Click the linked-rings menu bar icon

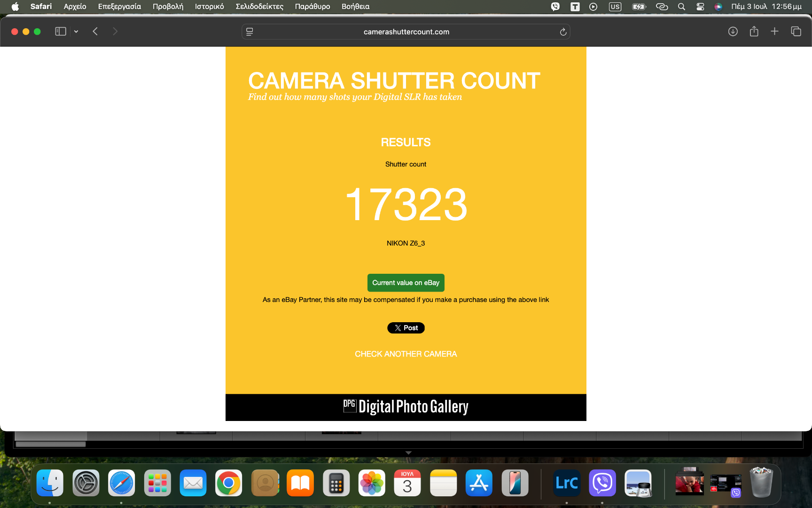(x=662, y=7)
